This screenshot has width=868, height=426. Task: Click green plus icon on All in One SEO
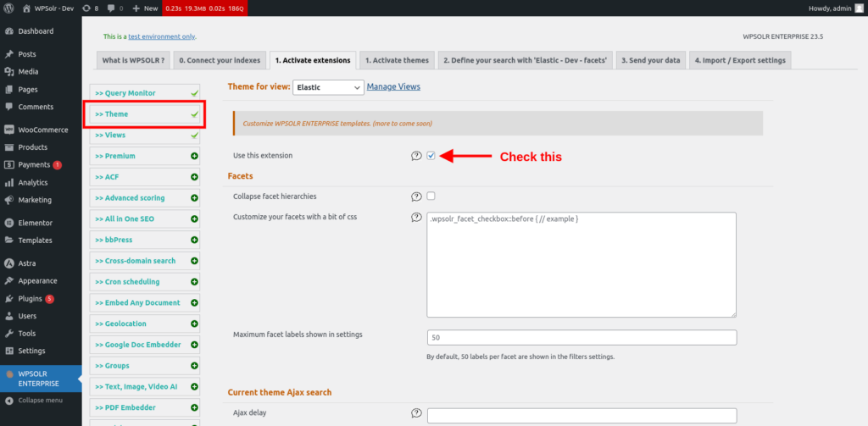pyautogui.click(x=194, y=219)
